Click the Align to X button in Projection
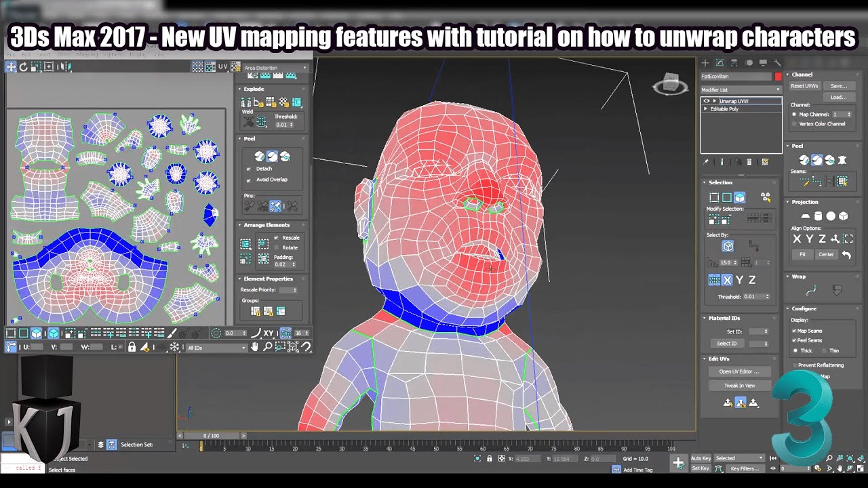This screenshot has height=488, width=868. [x=797, y=239]
